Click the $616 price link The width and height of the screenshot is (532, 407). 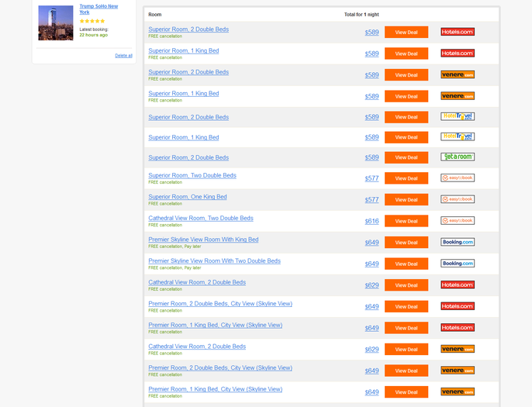[371, 221]
